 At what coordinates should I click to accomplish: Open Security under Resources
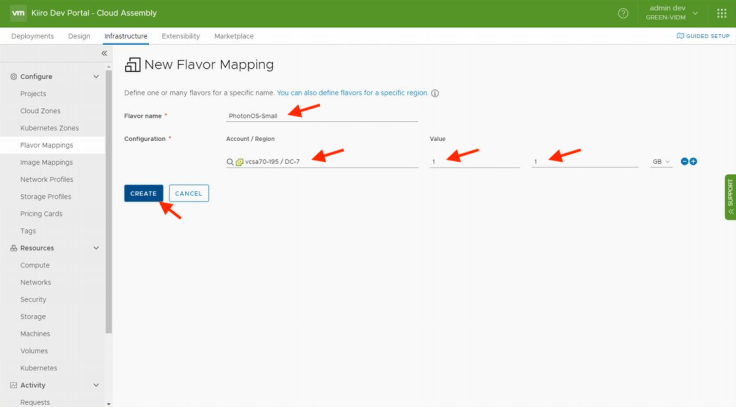coord(33,299)
